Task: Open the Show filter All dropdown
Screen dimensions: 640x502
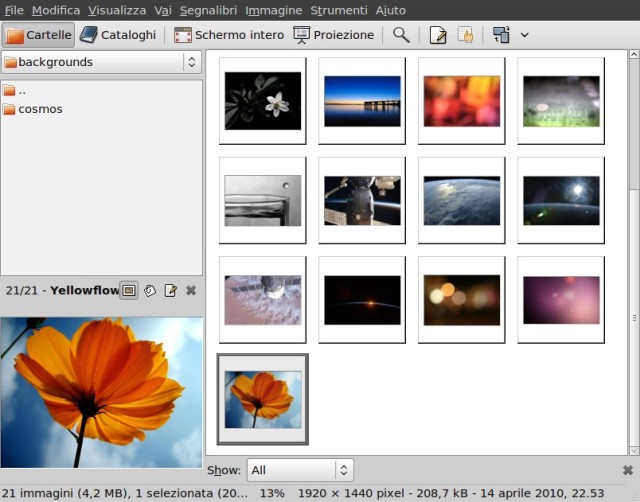Action: 300,470
